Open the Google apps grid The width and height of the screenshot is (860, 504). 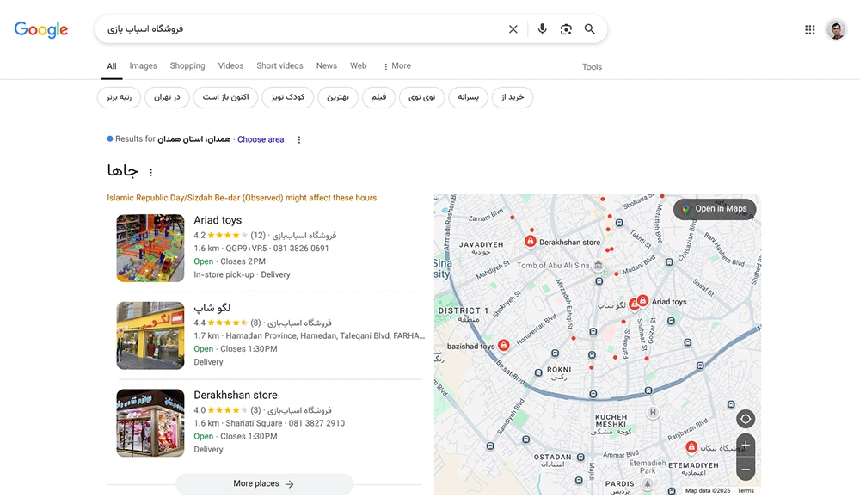click(x=809, y=29)
